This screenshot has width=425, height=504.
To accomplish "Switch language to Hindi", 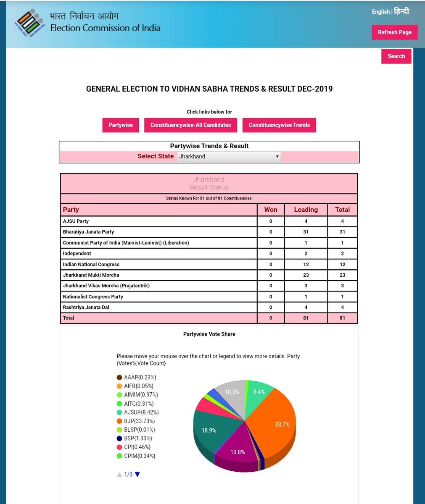I will pyautogui.click(x=401, y=11).
